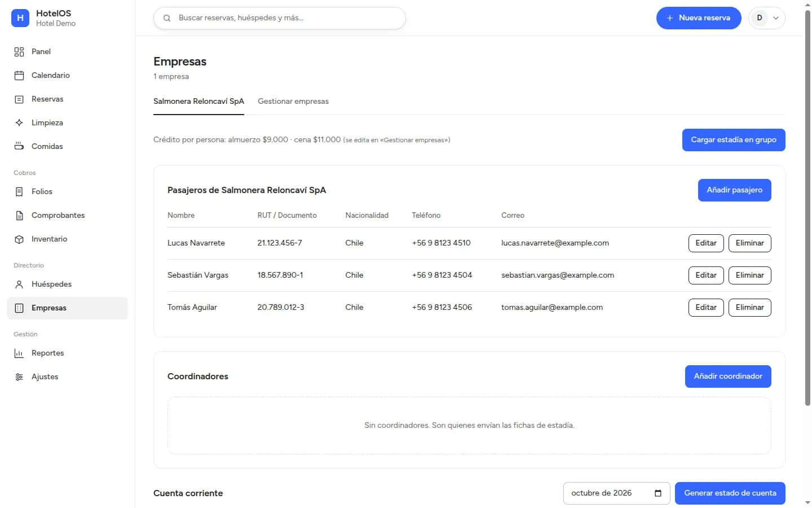Delete Lucas Navarrete passenger
Viewport: 812px width, 508px height.
(x=749, y=243)
